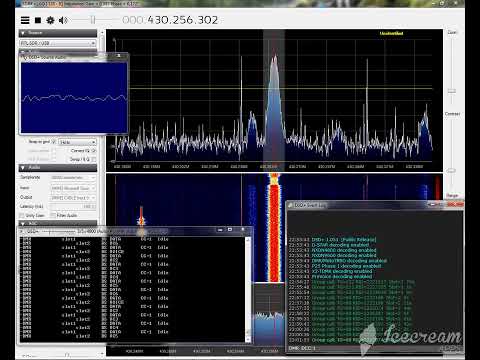Collapse the Source panel header
Image resolution: width=480 pixels, height=360 pixels.
pyautogui.click(x=58, y=33)
